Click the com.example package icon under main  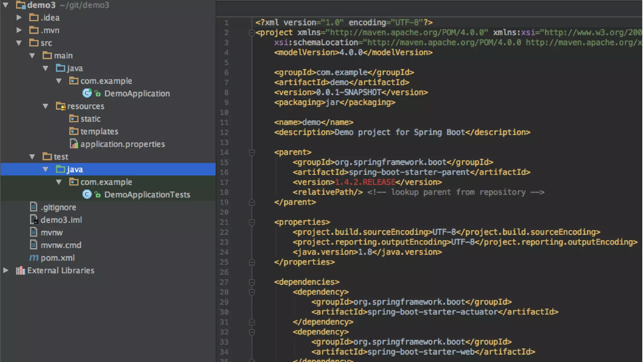(x=74, y=81)
